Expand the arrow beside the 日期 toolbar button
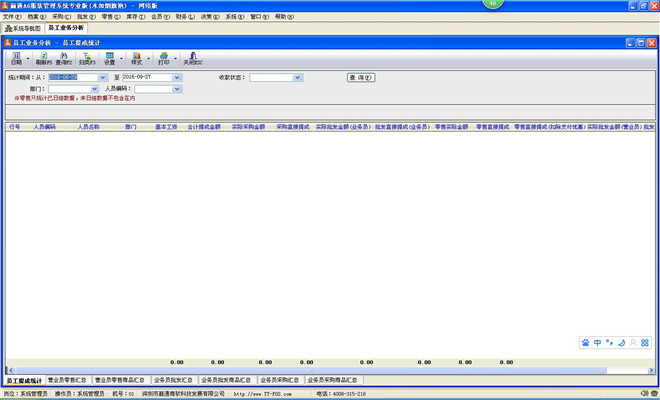 [x=28, y=59]
